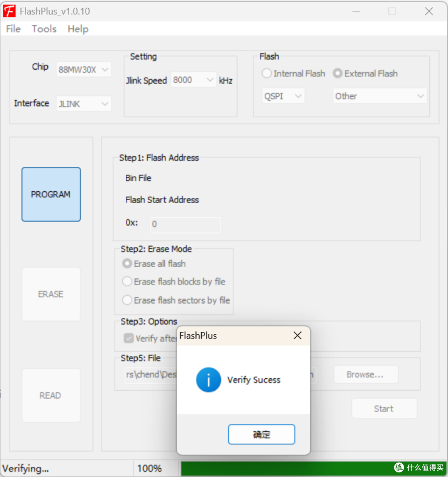Click the Step2: Erase Mode heading

pos(156,249)
